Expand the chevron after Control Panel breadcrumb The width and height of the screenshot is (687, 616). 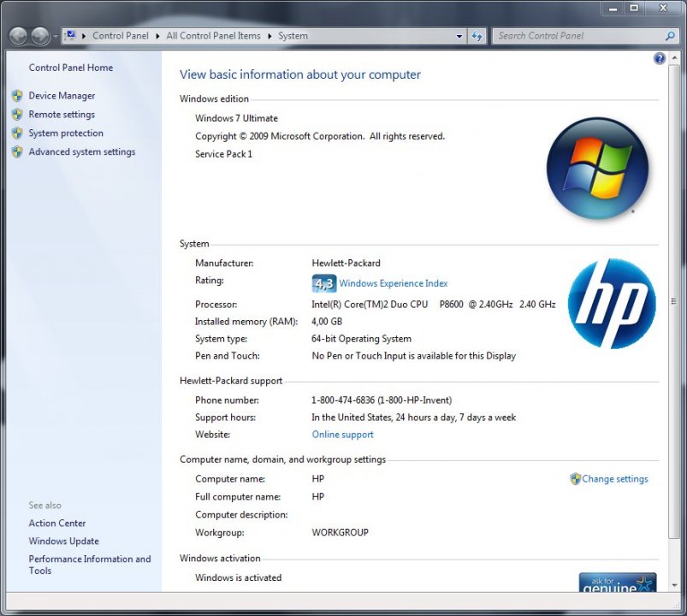[157, 36]
